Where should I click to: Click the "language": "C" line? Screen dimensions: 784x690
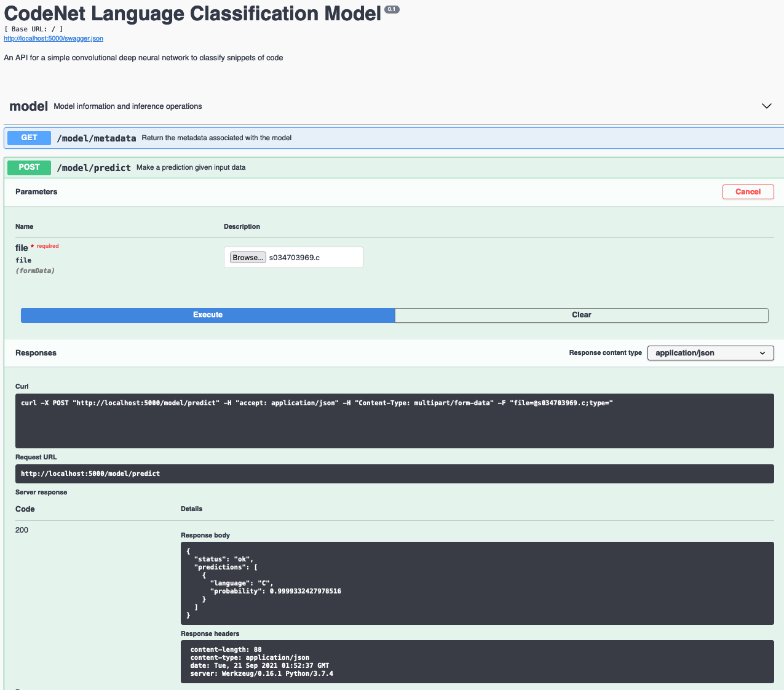pyautogui.click(x=242, y=583)
